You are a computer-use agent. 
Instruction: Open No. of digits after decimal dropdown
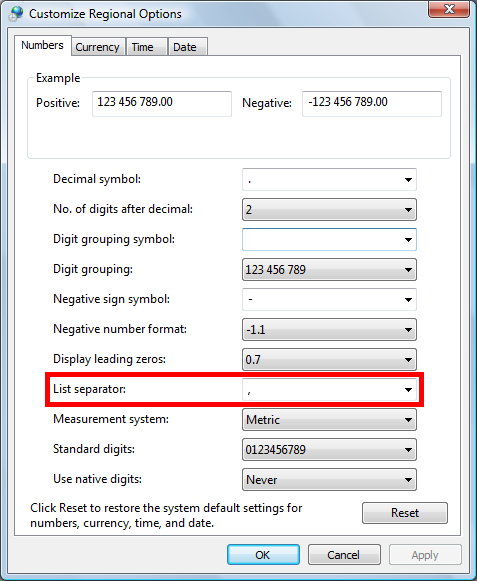pyautogui.click(x=329, y=210)
